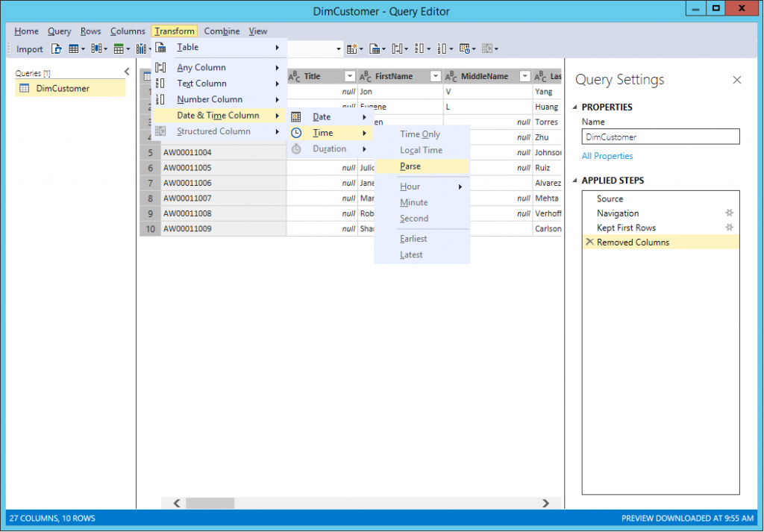Click the horizontal scrollbar thumb
Screen dimensions: 764x532
(x=210, y=503)
